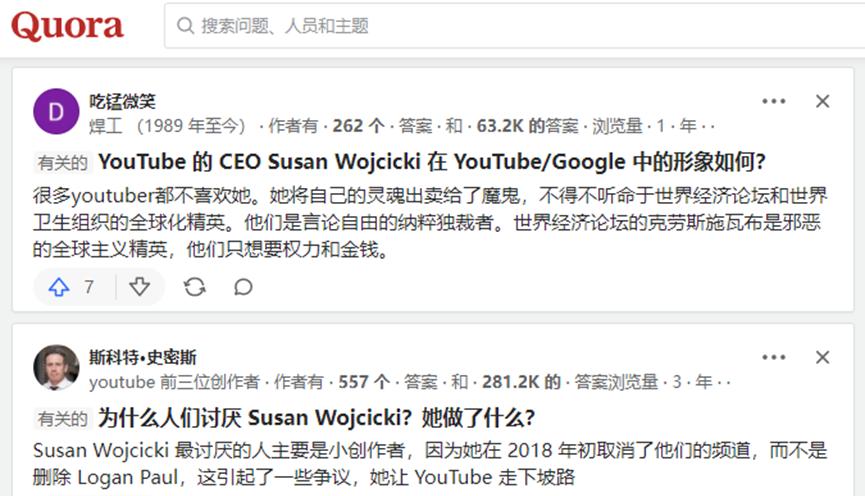Open the Quora home logo

tap(67, 26)
